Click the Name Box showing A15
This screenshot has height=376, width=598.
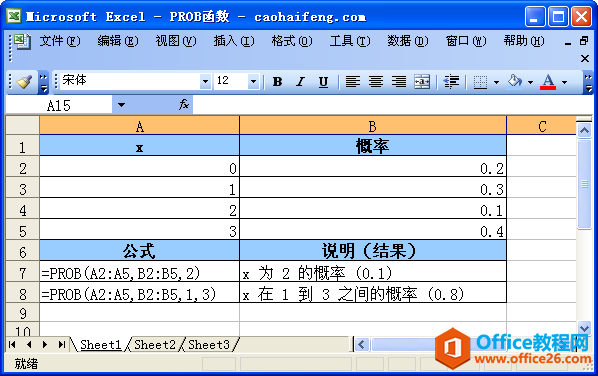pyautogui.click(x=59, y=105)
